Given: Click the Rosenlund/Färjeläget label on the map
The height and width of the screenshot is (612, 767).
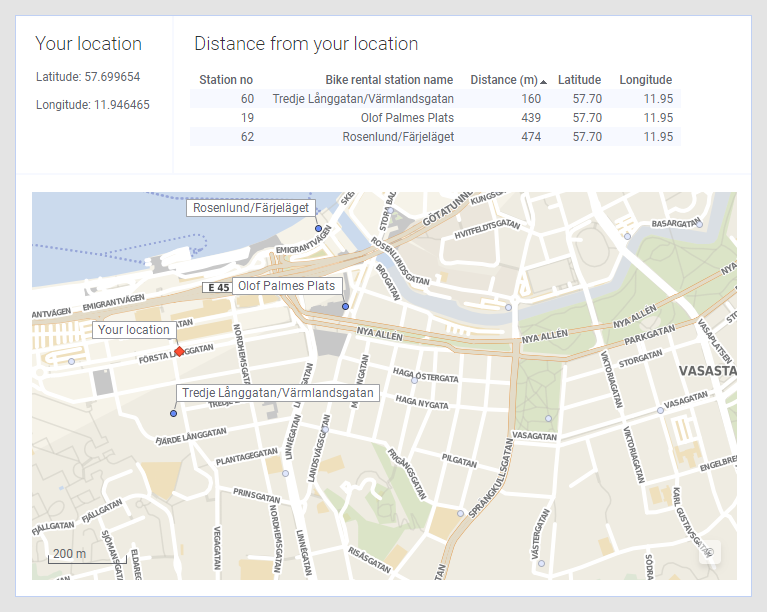Looking at the screenshot, I should pos(251,208).
